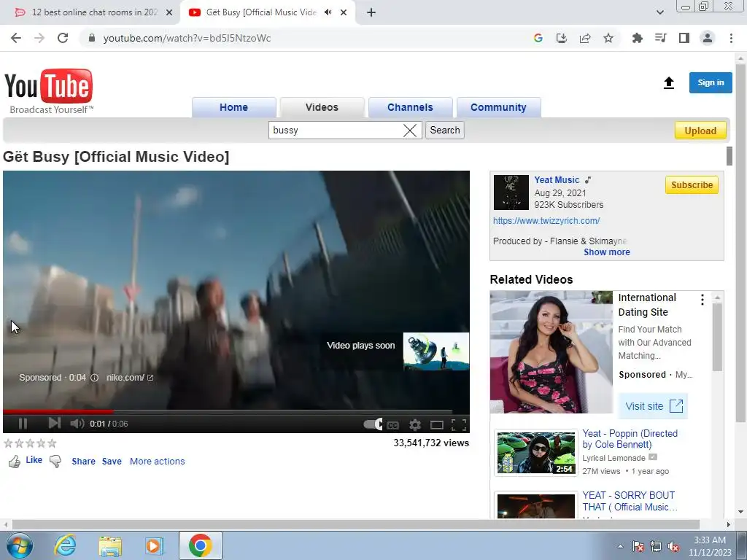Open the media control icon in toolbar

[x=660, y=38]
